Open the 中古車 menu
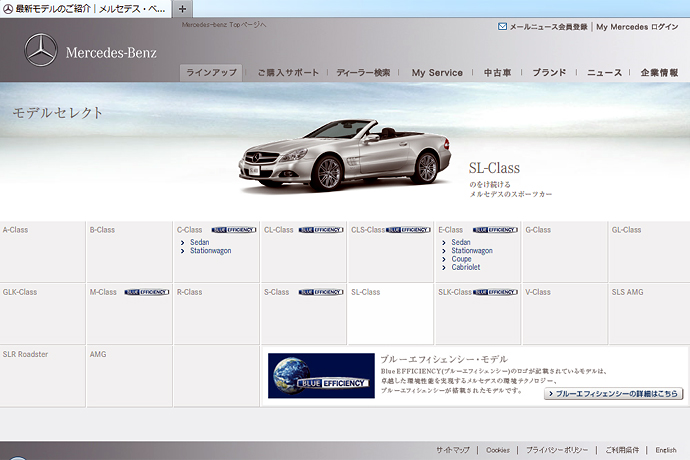The height and width of the screenshot is (460, 690). [497, 73]
